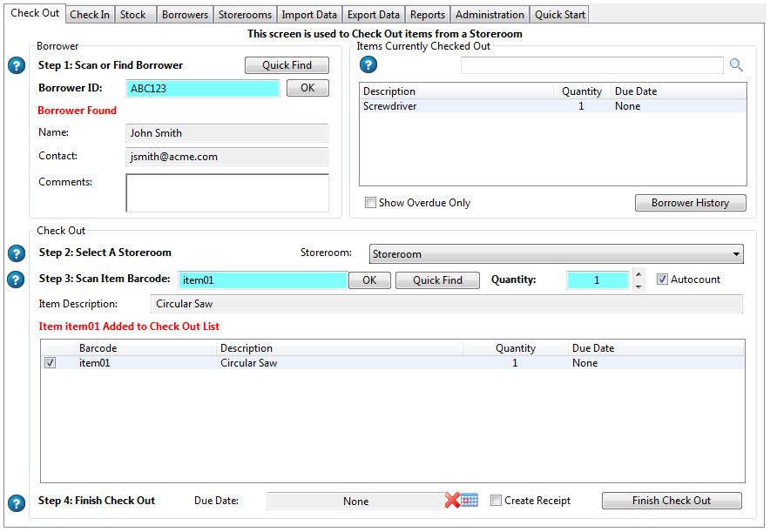
Task: Uncheck the item01 row checkbox
Action: point(50,363)
